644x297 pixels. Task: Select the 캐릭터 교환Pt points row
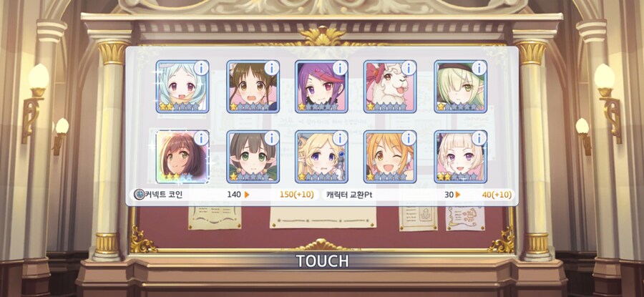[419, 195]
